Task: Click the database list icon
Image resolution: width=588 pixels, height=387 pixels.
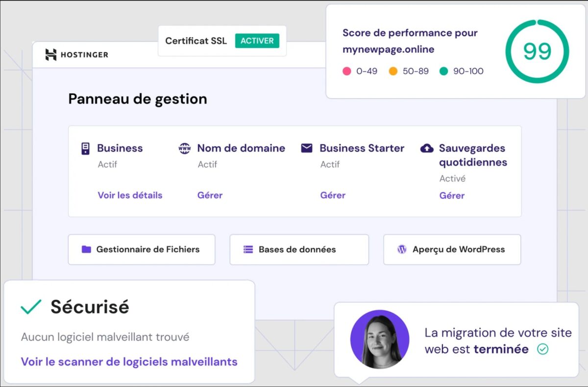Action: (248, 249)
